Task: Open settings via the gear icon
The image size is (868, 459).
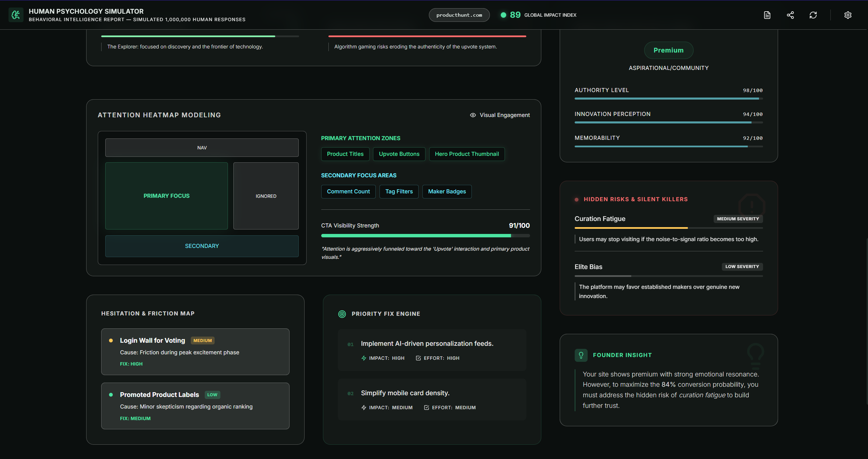Action: coord(848,15)
